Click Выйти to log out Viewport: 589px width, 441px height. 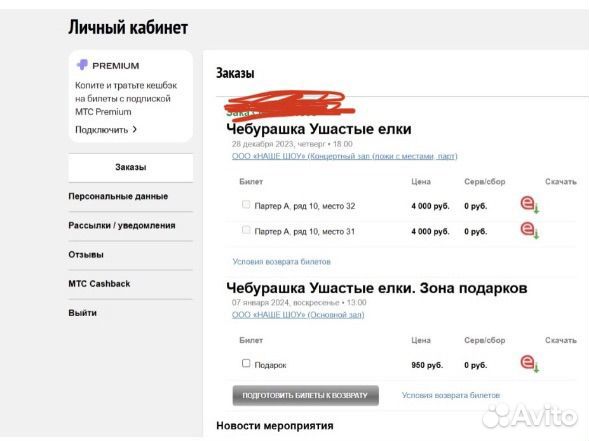(x=82, y=313)
